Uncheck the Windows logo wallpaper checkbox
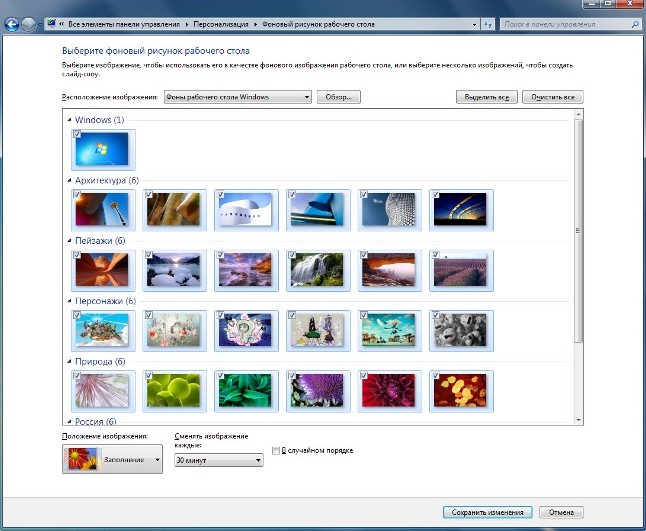The image size is (646, 531). click(x=77, y=134)
